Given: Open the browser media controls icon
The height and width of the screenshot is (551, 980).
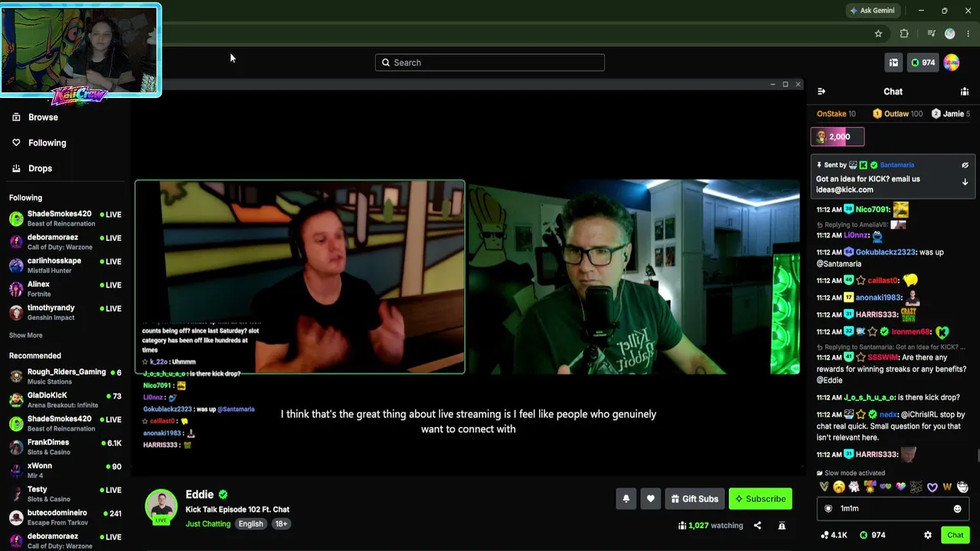Looking at the screenshot, I should coord(931,34).
